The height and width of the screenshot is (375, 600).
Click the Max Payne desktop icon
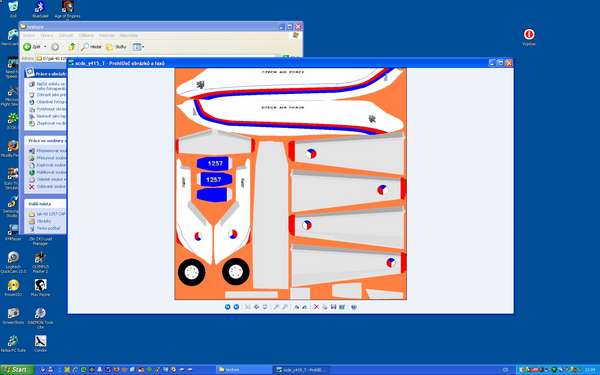40,288
